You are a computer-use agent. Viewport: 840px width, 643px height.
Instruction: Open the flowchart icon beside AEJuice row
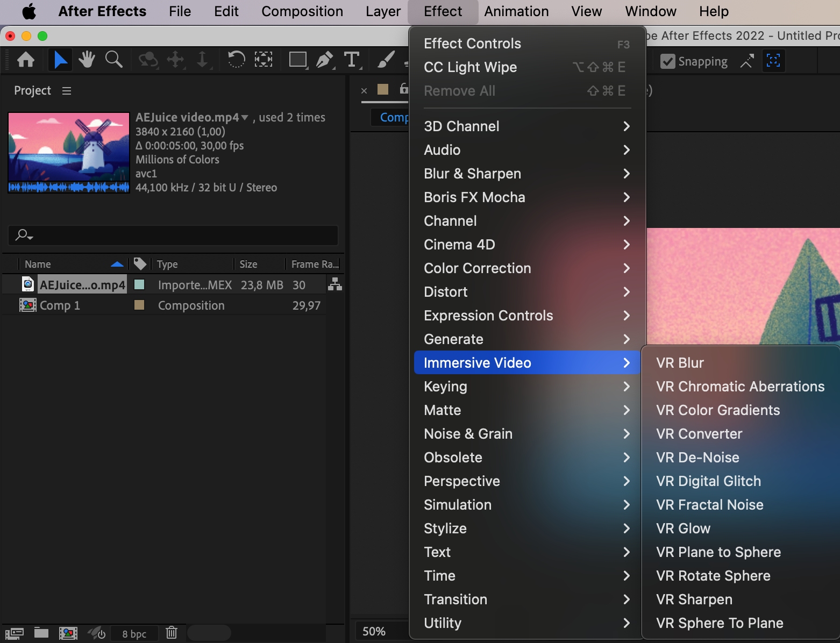335,284
